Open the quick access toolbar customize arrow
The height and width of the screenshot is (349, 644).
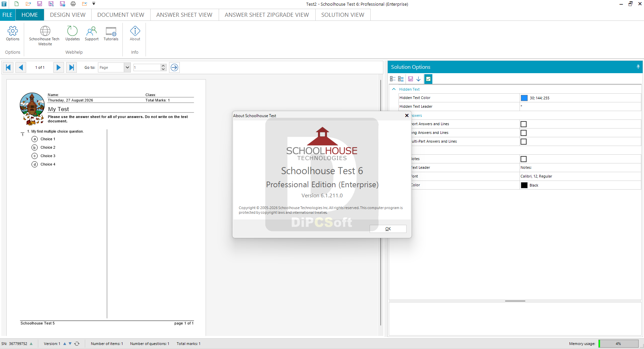pos(94,4)
